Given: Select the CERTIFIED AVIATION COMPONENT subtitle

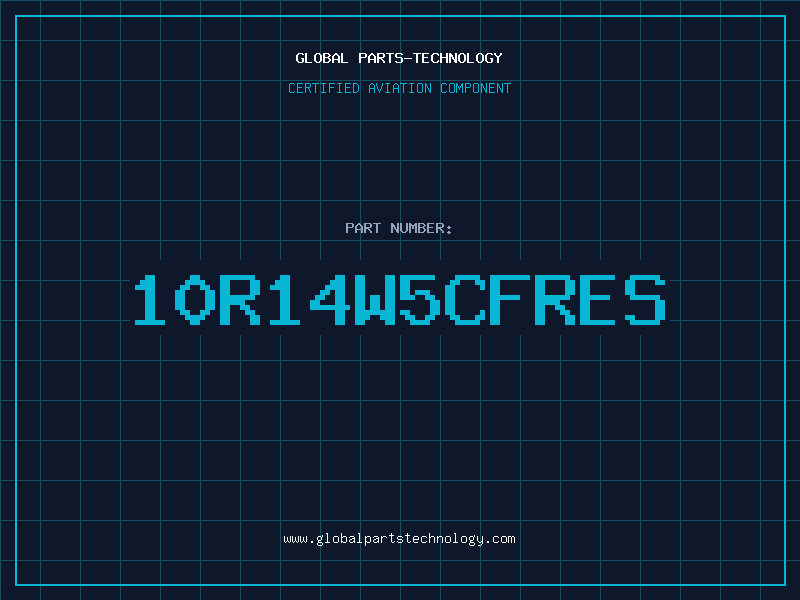Looking at the screenshot, I should (x=399, y=88).
